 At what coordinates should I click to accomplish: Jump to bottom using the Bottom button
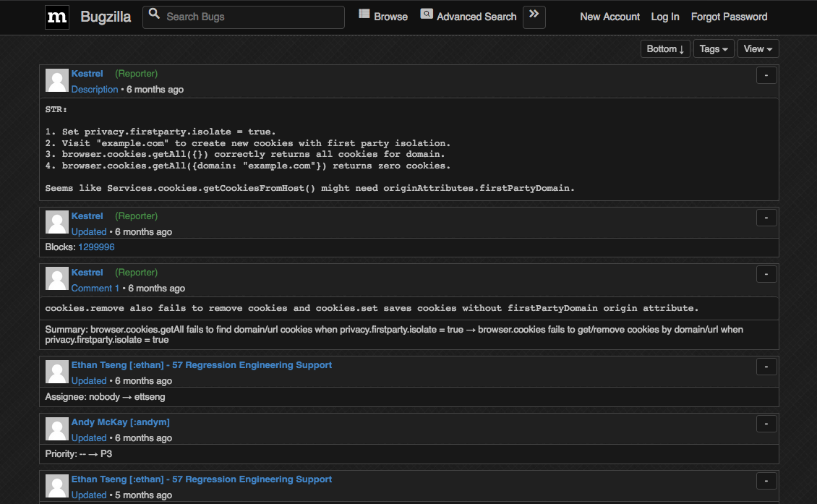tap(664, 48)
